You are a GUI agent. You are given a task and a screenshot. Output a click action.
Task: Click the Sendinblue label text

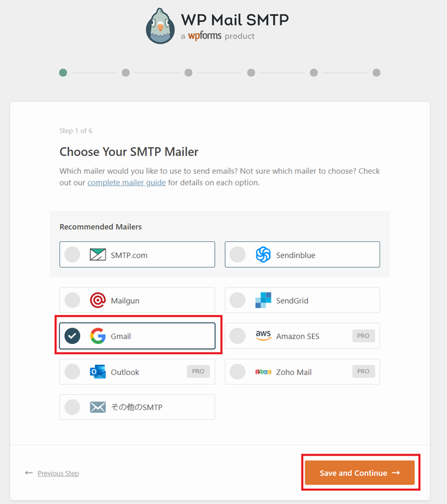[295, 255]
